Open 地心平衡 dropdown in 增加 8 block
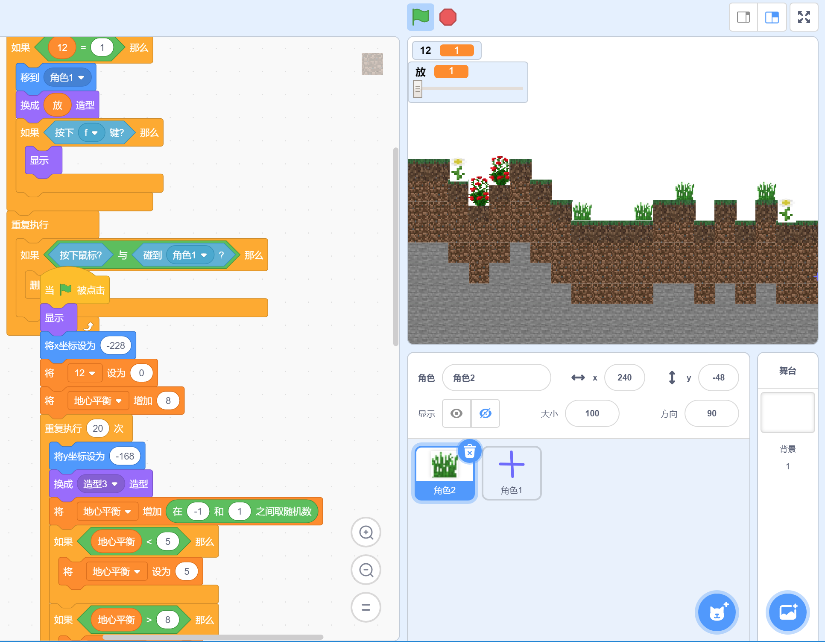825x644 pixels. coord(98,401)
